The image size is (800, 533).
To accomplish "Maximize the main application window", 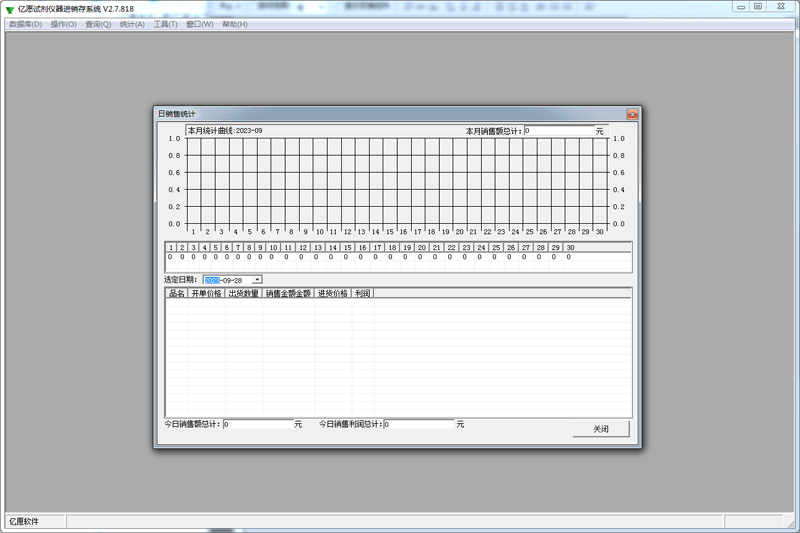I will tap(758, 7).
